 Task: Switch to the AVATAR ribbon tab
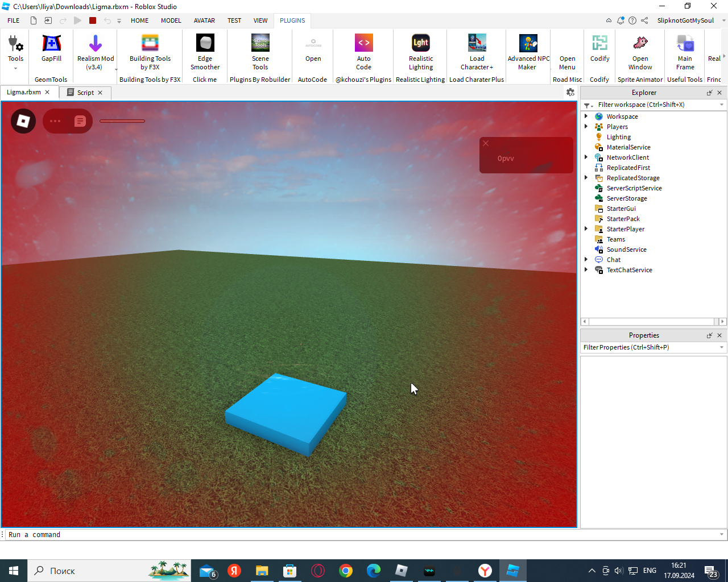tap(204, 20)
